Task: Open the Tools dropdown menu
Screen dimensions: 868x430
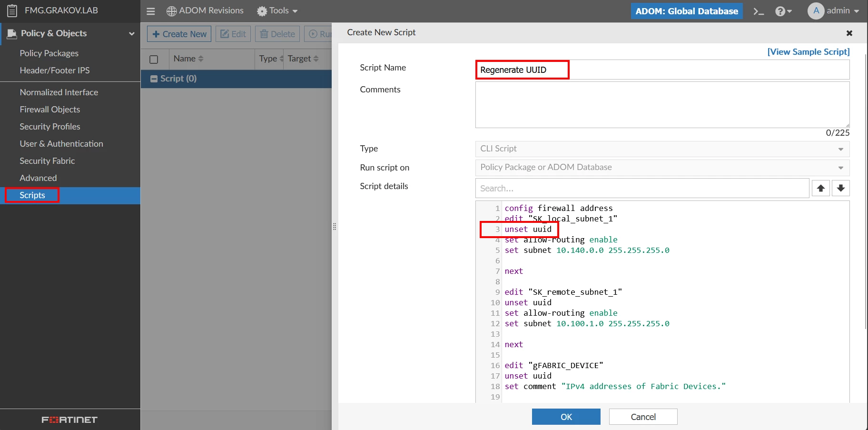Action: [x=277, y=11]
